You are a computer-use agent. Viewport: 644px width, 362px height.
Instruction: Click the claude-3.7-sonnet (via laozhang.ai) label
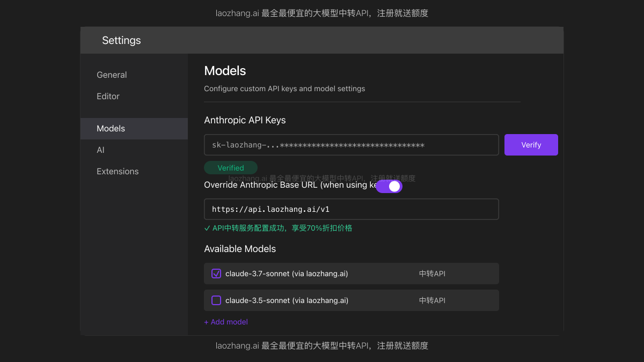[287, 274]
